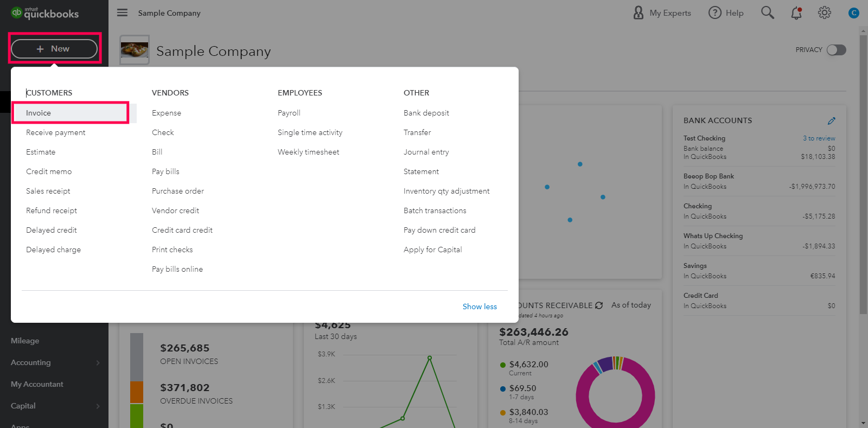868x428 pixels.
Task: Expand the Capital sidebar submenu
Action: [x=54, y=406]
